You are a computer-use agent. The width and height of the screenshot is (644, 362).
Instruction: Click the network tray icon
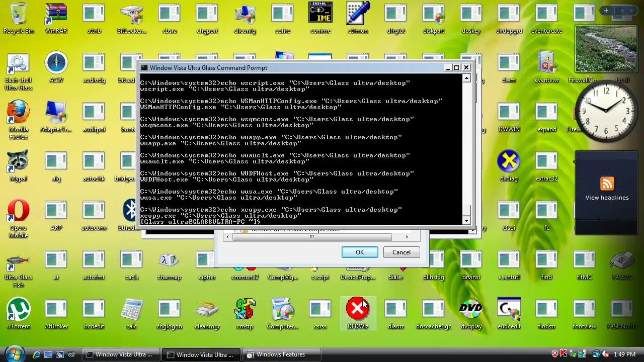tap(596, 354)
